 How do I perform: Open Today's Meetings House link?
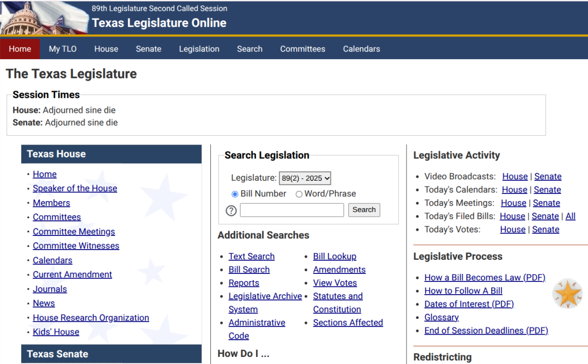coord(514,203)
